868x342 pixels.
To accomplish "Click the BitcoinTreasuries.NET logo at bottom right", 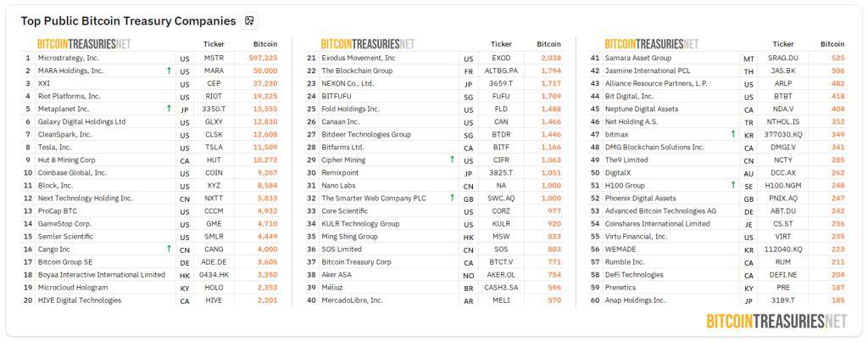I will 776,321.
